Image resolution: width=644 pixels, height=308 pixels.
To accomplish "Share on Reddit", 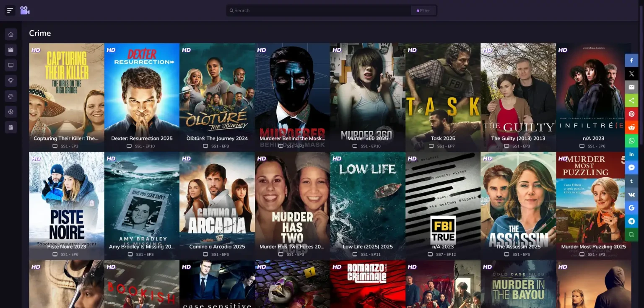I will [x=631, y=127].
